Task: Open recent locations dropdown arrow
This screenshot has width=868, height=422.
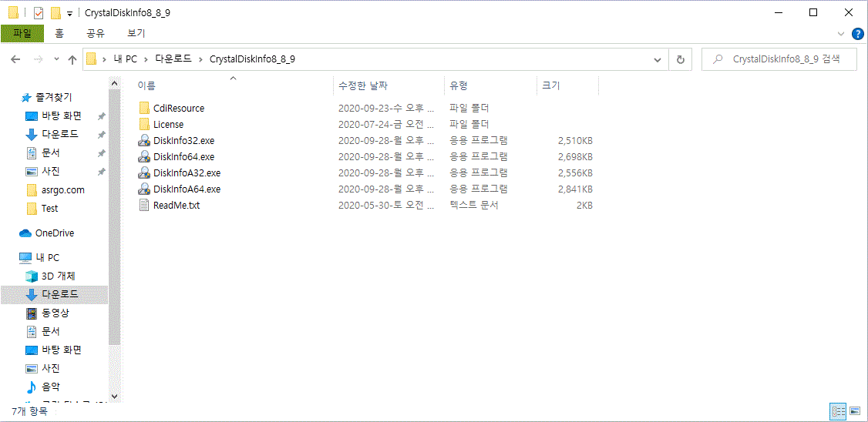Action: 56,60
